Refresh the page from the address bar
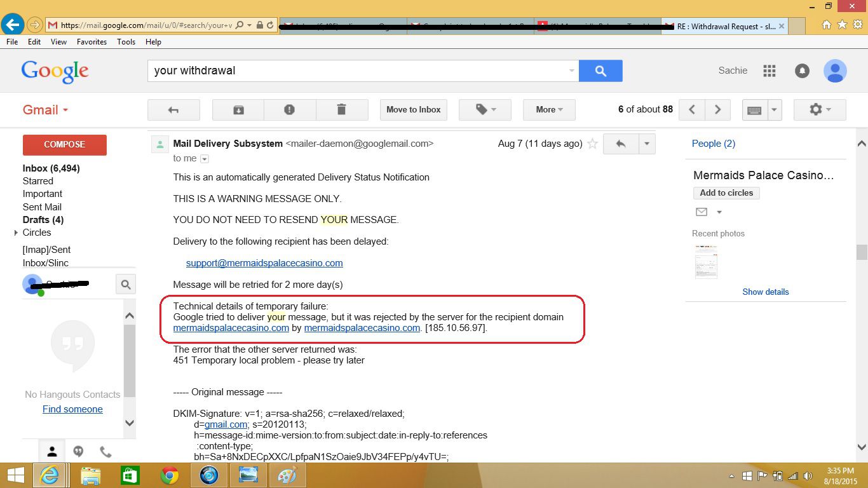Image resolution: width=868 pixels, height=488 pixels. pos(270,25)
